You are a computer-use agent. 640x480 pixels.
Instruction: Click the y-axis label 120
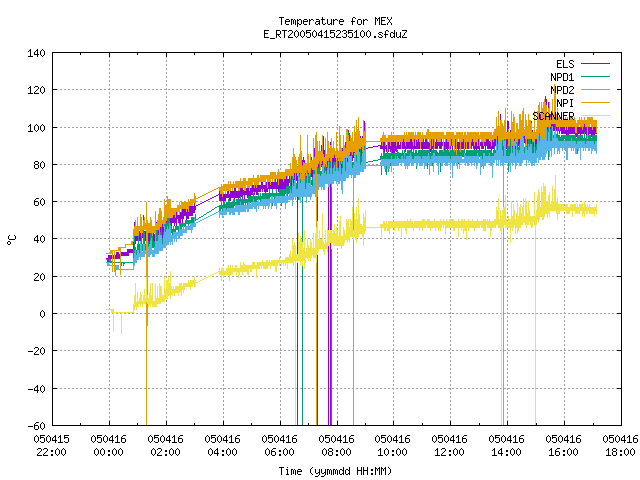click(36, 90)
